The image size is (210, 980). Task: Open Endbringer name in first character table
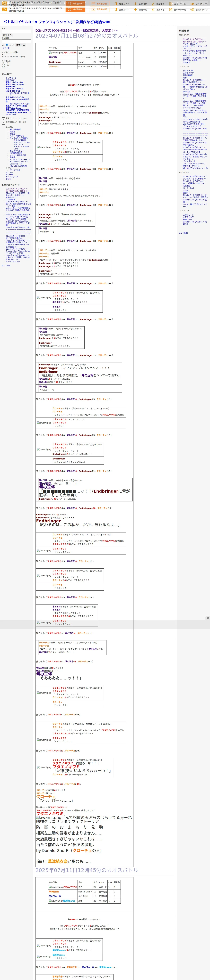point(55,62)
